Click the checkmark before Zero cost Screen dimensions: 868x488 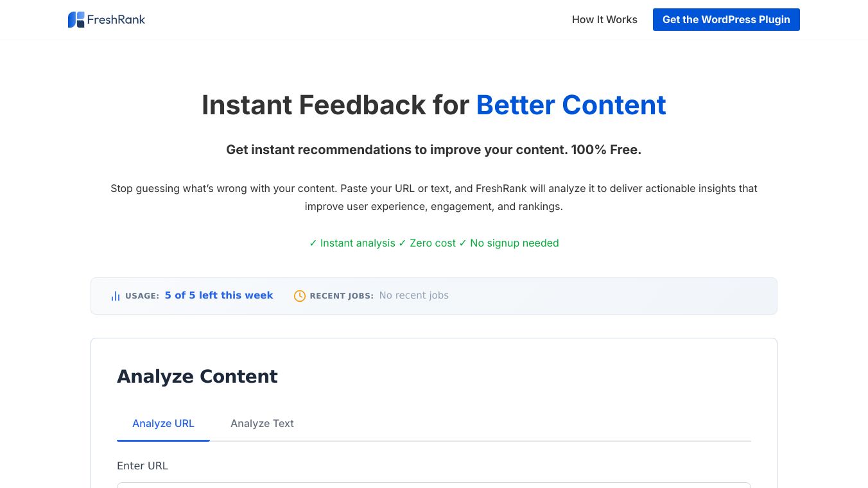pyautogui.click(x=402, y=243)
